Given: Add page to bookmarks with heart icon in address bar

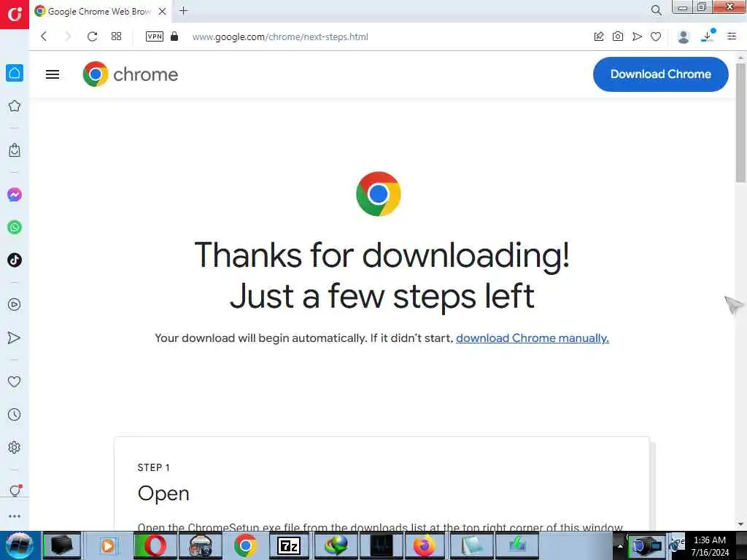Looking at the screenshot, I should click(656, 36).
